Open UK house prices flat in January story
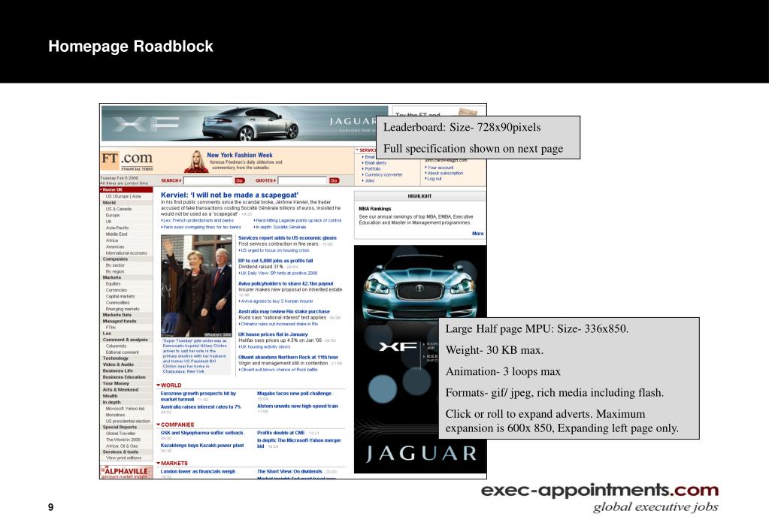This screenshot has height=532, width=769. point(273,334)
